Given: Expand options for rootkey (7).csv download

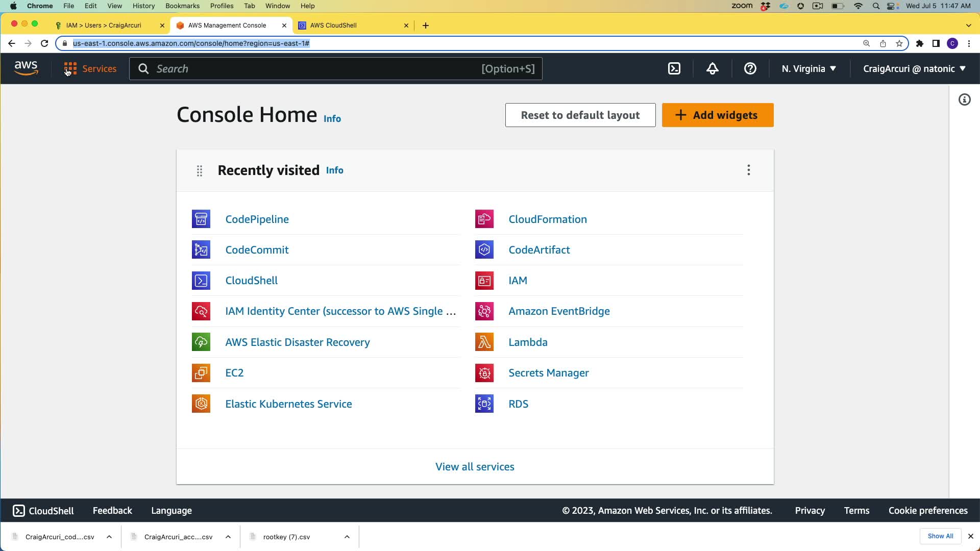Looking at the screenshot, I should [347, 537].
